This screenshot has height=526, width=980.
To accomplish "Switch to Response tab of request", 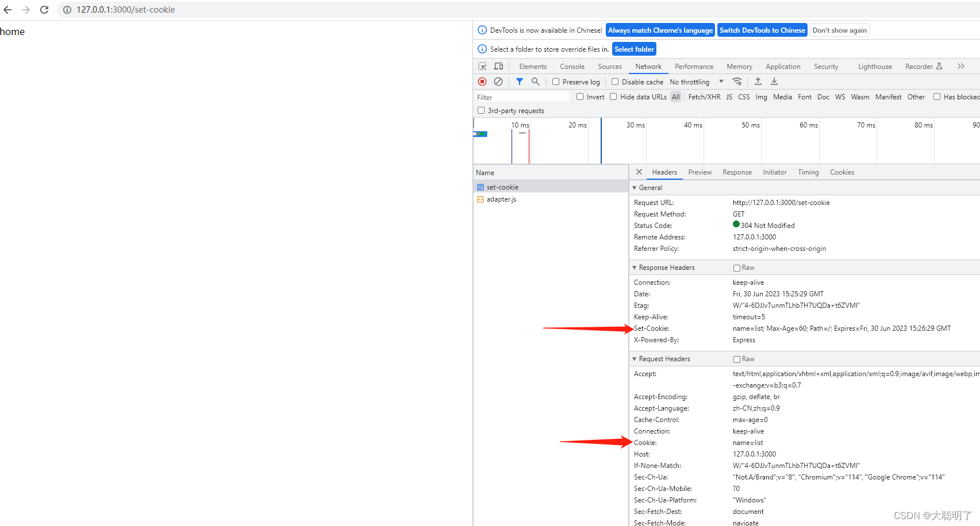I will coord(737,172).
